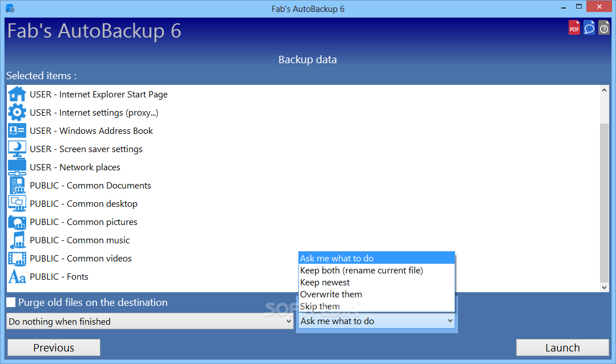Minimize the Fab's AutoBackup window
616x364 pixels.
[x=564, y=7]
